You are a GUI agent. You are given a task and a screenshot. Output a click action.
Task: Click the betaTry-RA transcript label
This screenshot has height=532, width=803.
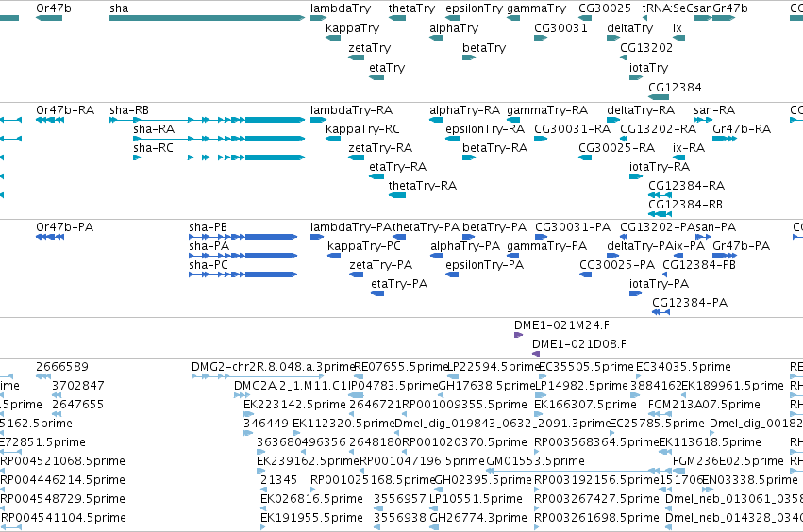494,148
